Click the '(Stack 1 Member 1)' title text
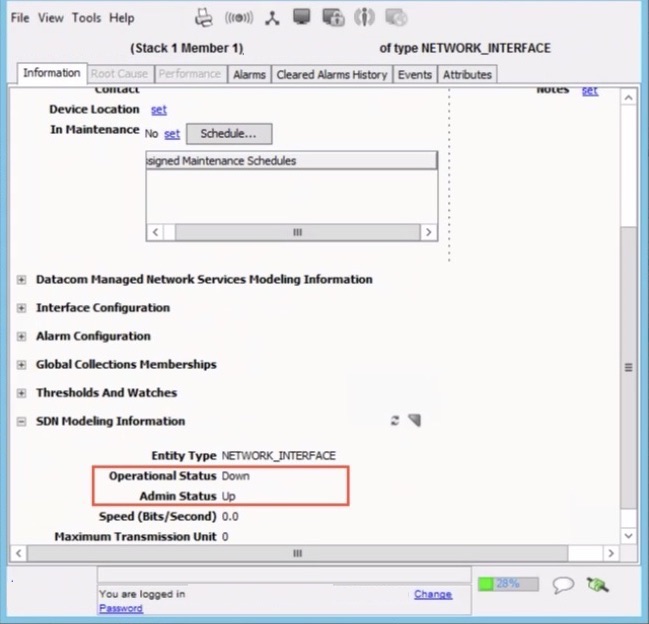This screenshot has width=649, height=624. (187, 48)
